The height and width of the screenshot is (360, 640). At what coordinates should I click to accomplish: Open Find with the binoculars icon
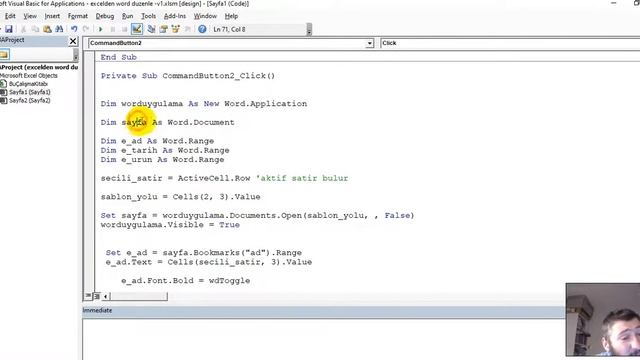(59, 29)
